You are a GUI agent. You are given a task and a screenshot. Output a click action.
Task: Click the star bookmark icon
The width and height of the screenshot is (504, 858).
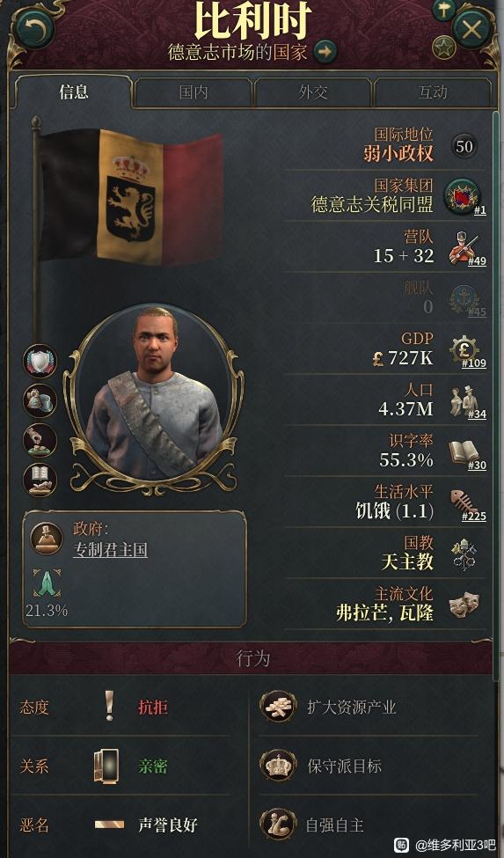[444, 48]
